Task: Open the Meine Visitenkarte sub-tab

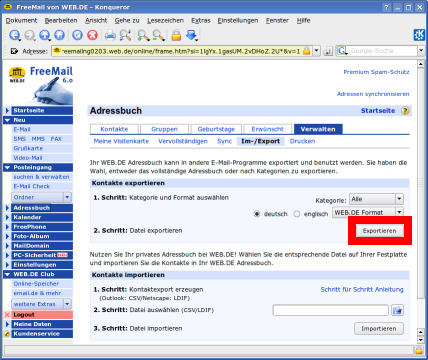Action: (121, 141)
